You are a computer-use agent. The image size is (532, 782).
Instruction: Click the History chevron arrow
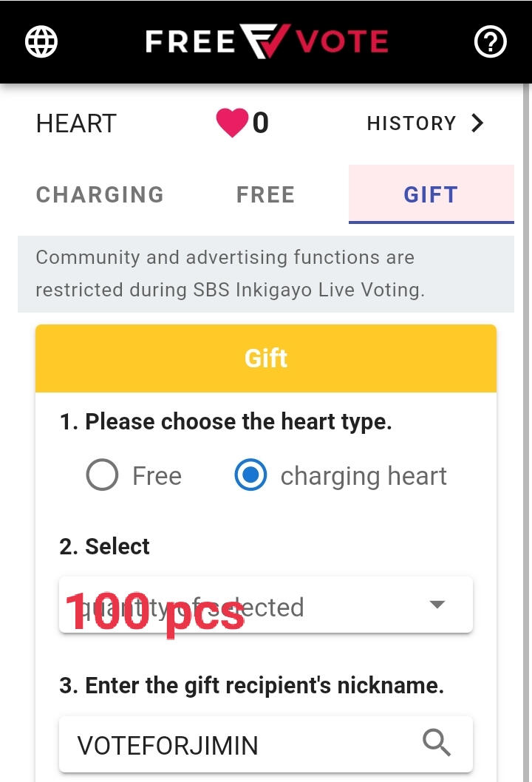coord(477,123)
